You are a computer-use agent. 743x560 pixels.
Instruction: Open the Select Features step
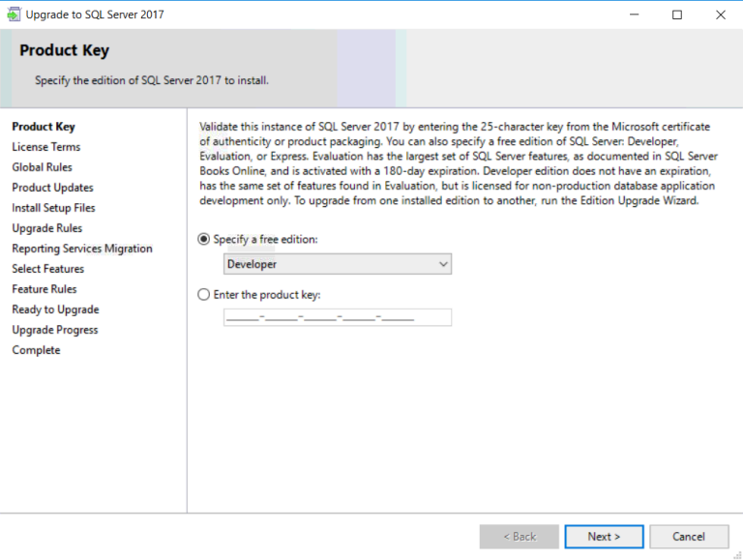(47, 269)
